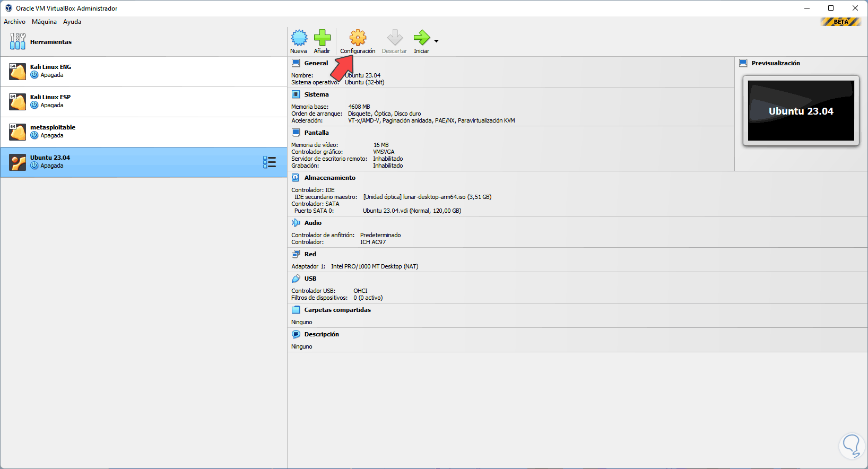Viewport: 868px width, 469px height.
Task: Select the Kali Linux ESP machine name
Action: (x=50, y=97)
